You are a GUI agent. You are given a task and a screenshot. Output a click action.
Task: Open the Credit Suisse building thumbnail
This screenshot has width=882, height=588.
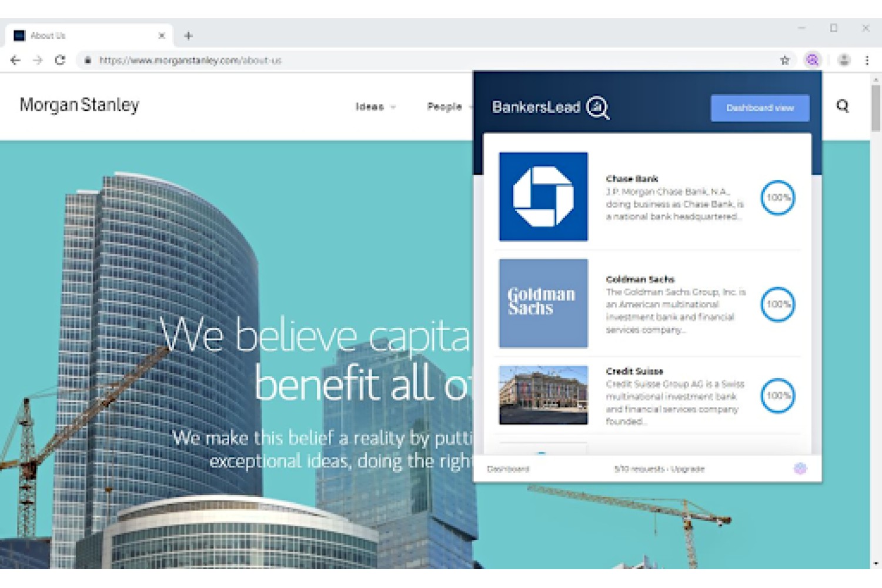(x=543, y=395)
